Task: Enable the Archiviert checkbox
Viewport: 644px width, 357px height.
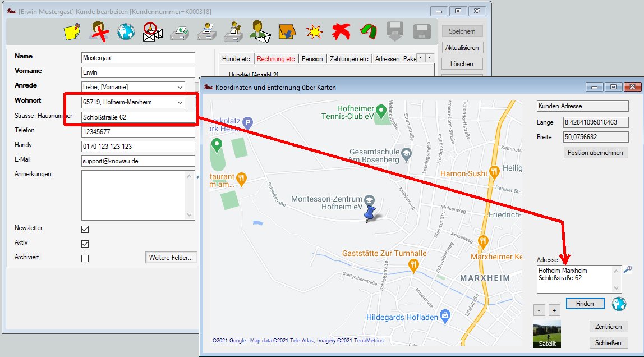Action: [85, 258]
